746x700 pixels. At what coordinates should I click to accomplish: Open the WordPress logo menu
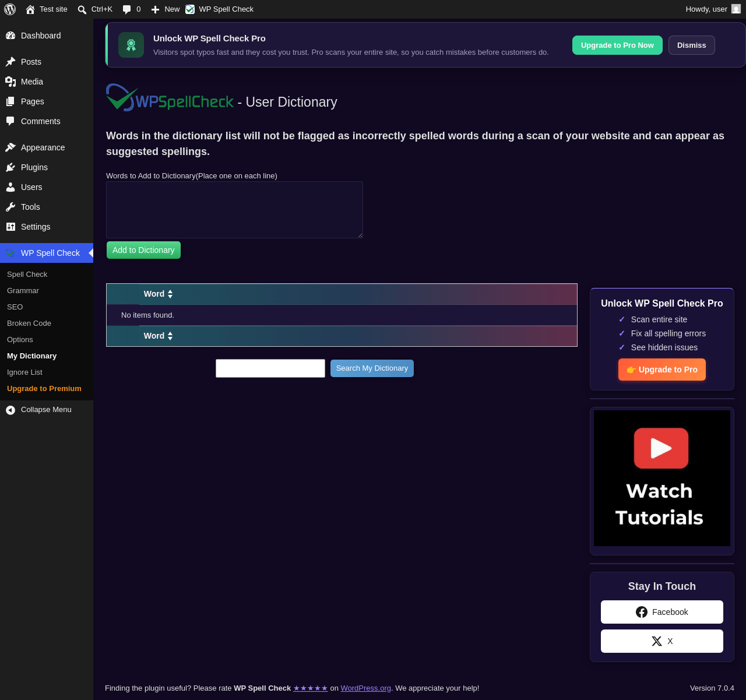[10, 9]
